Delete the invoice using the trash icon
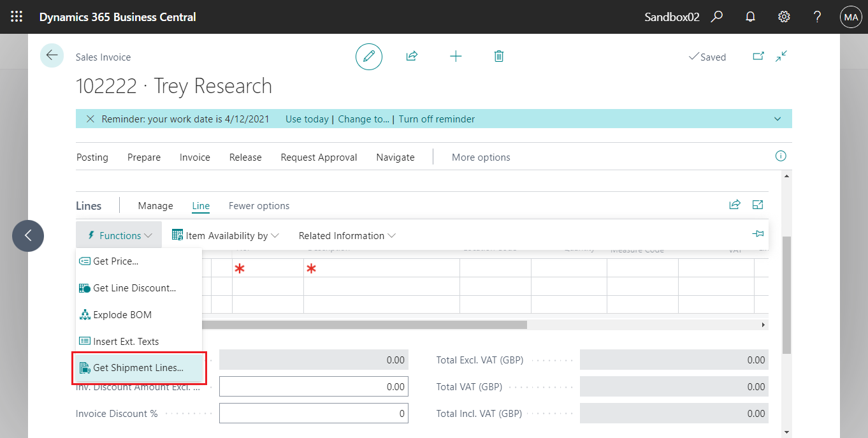Viewport: 868px width, 438px height. pyautogui.click(x=499, y=56)
